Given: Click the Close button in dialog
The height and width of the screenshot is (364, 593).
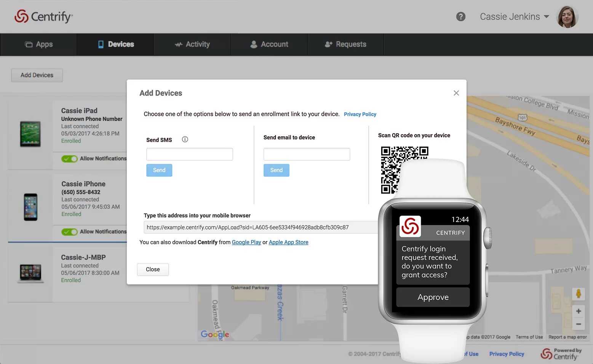Looking at the screenshot, I should [153, 269].
